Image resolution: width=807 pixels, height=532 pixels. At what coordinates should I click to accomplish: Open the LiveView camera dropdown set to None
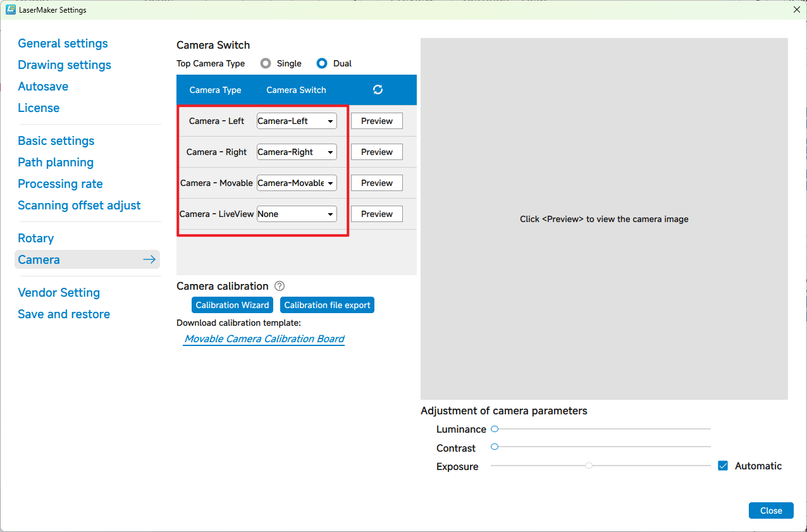(x=297, y=214)
